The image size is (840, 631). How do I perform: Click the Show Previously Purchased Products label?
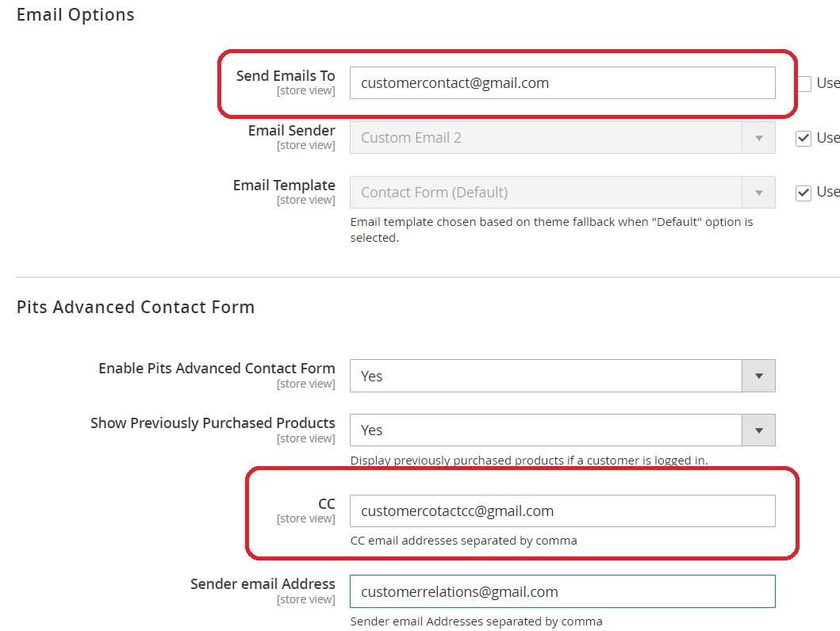[x=213, y=423]
